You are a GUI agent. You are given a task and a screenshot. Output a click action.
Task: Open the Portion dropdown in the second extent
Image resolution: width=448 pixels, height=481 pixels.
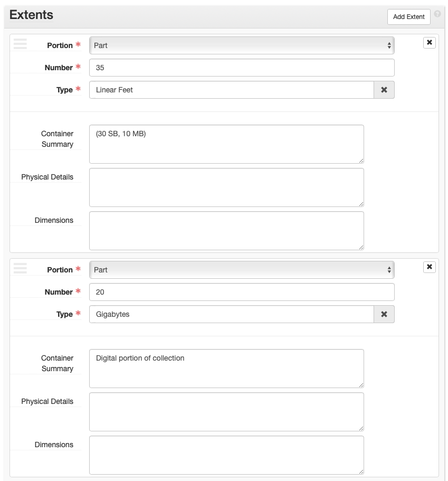[242, 270]
